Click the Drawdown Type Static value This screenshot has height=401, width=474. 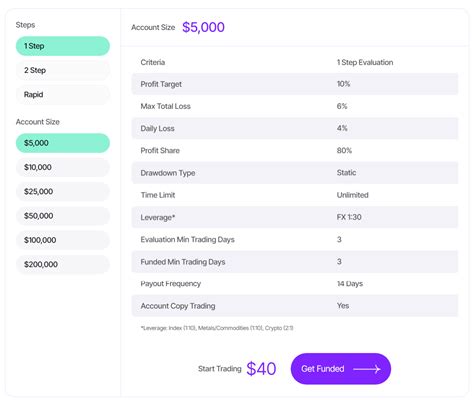click(x=346, y=173)
